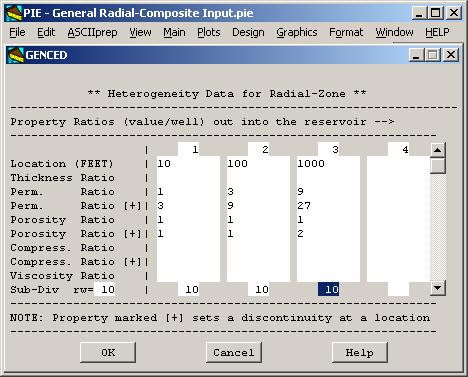Select the Sub-Div rw= input field
Screen dimensions: 468x377
104,289
